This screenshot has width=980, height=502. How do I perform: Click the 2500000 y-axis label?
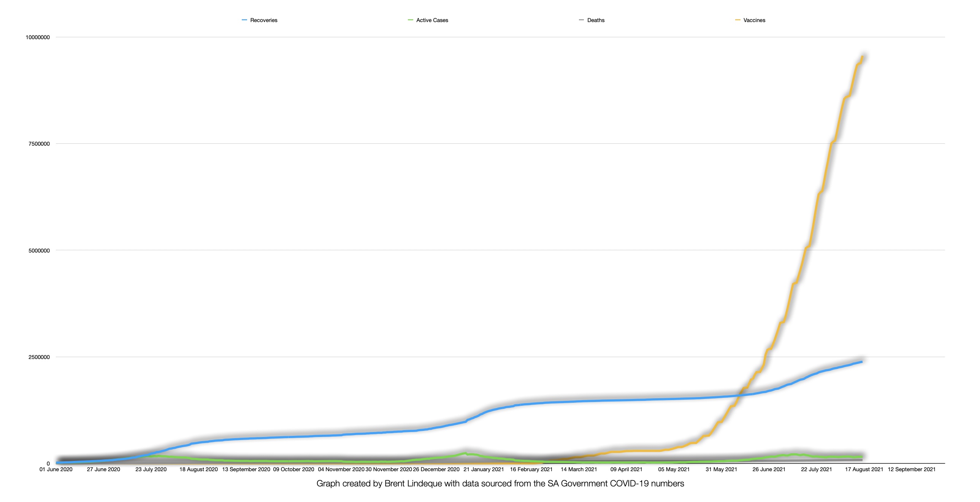coord(39,357)
